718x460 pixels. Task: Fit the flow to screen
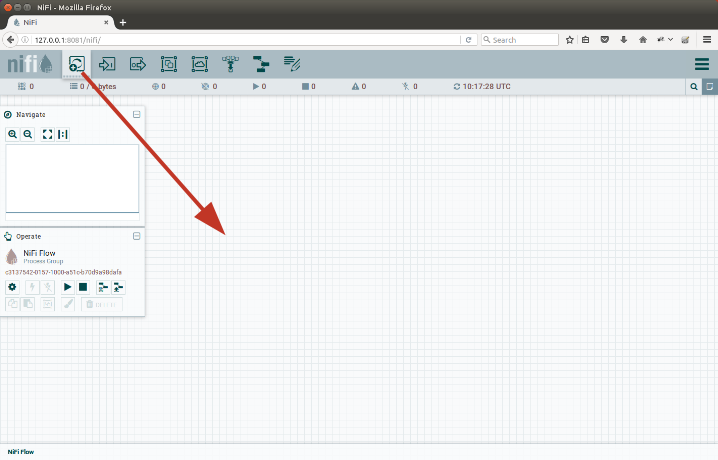47,134
